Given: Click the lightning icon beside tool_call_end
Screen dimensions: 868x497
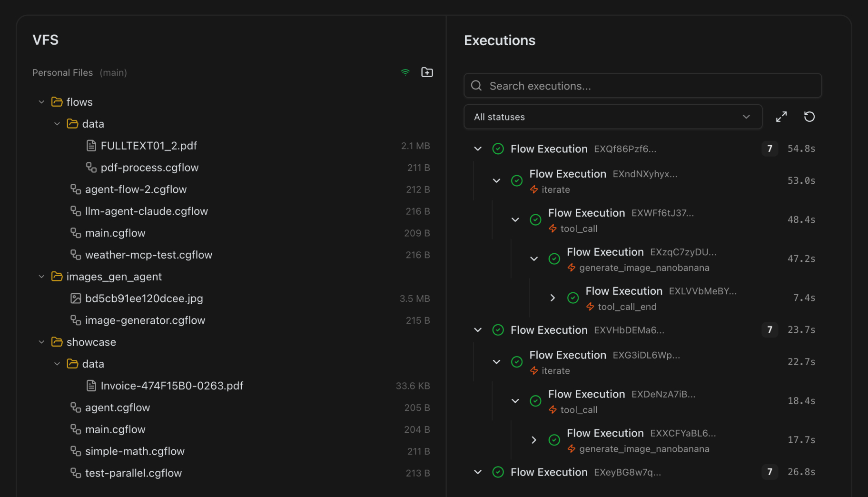Looking at the screenshot, I should tap(590, 307).
